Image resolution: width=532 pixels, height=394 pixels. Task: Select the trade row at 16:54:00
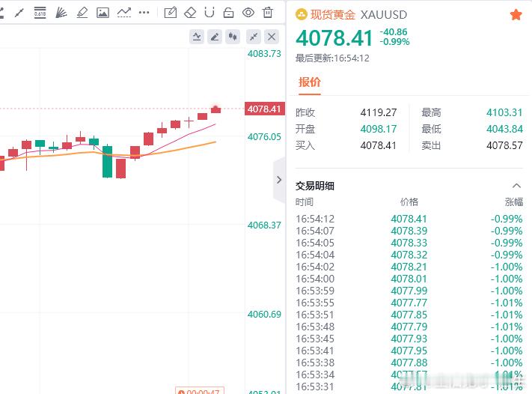pos(409,279)
